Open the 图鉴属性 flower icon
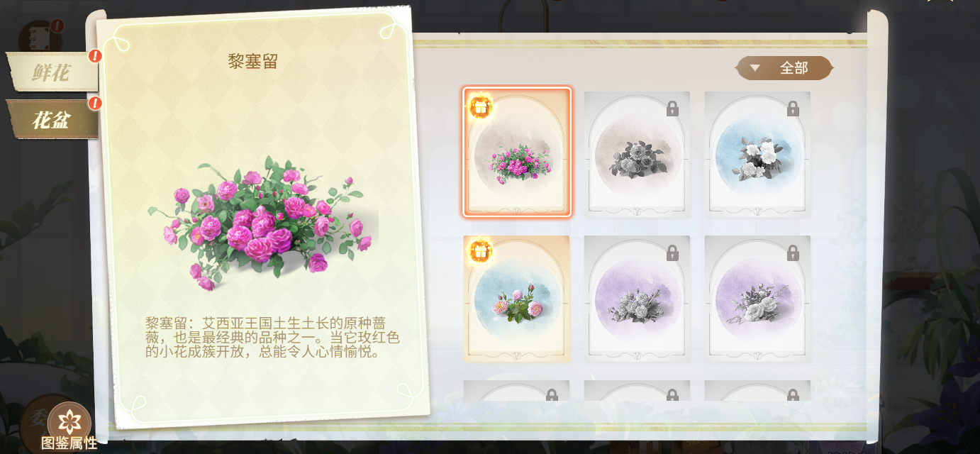Screen dimensions: 980x454 tap(69, 423)
